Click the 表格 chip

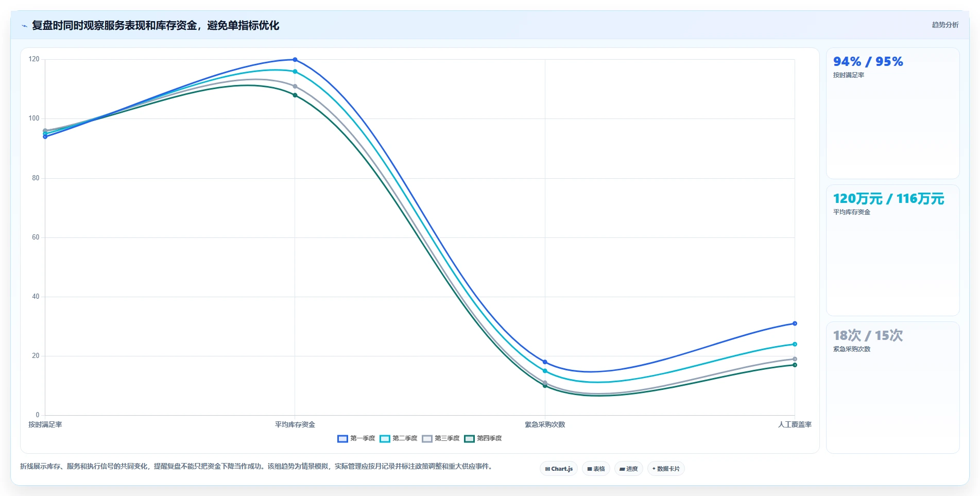pos(596,469)
